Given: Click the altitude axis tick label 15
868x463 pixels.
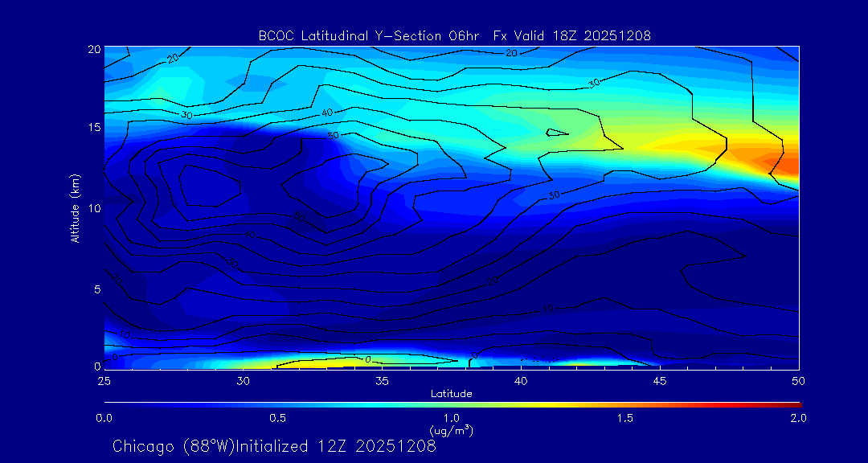Looking at the screenshot, I should [x=94, y=127].
